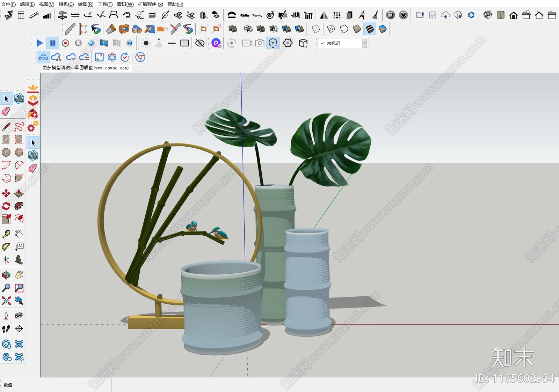This screenshot has width=559, height=392.
Task: Select the Protractor tool
Action: tap(6, 247)
